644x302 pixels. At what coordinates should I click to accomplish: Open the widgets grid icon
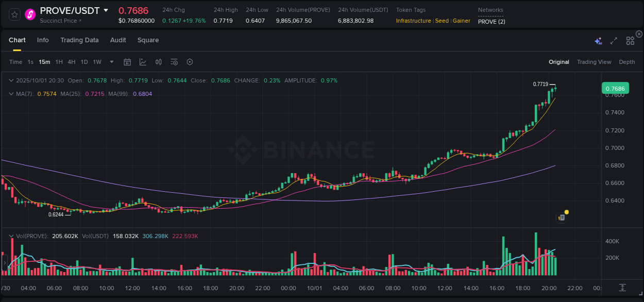tap(630, 40)
